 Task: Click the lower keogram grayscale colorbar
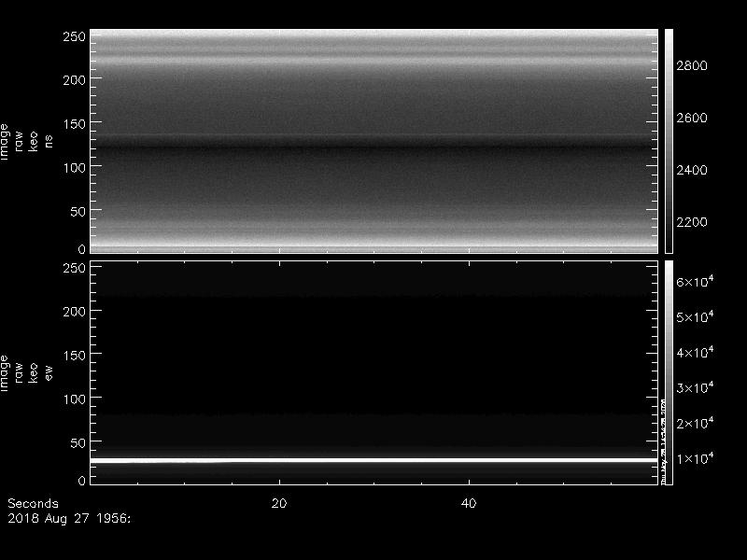click(x=669, y=372)
